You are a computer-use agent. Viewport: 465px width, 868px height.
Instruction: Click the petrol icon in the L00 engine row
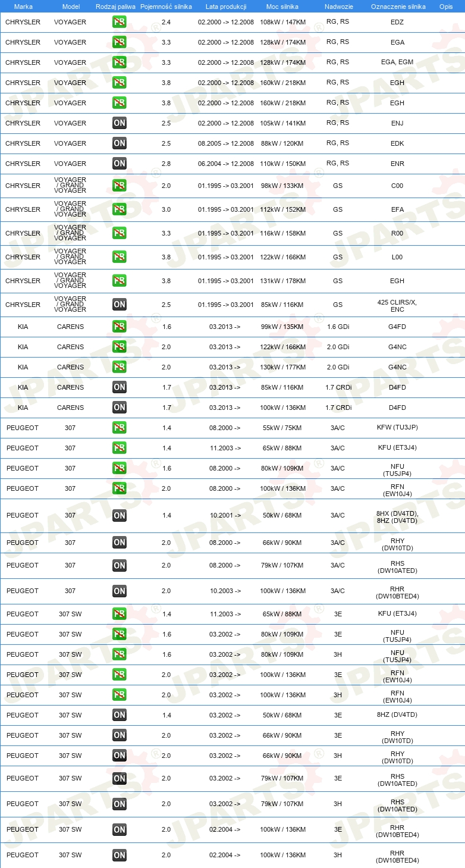coord(120,257)
